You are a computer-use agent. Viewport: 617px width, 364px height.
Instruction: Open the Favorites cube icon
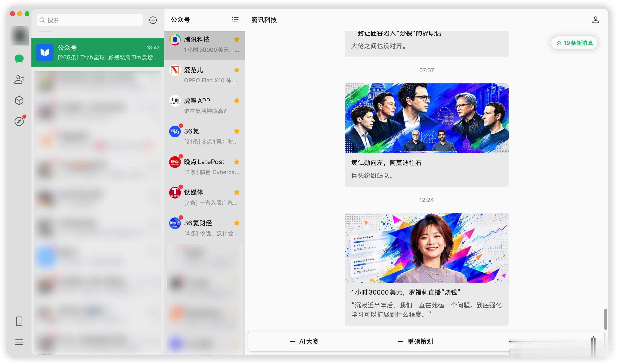[19, 100]
